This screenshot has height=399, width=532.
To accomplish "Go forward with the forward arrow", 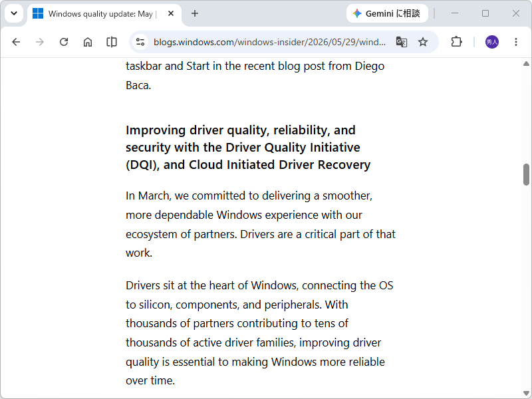I will click(40, 42).
